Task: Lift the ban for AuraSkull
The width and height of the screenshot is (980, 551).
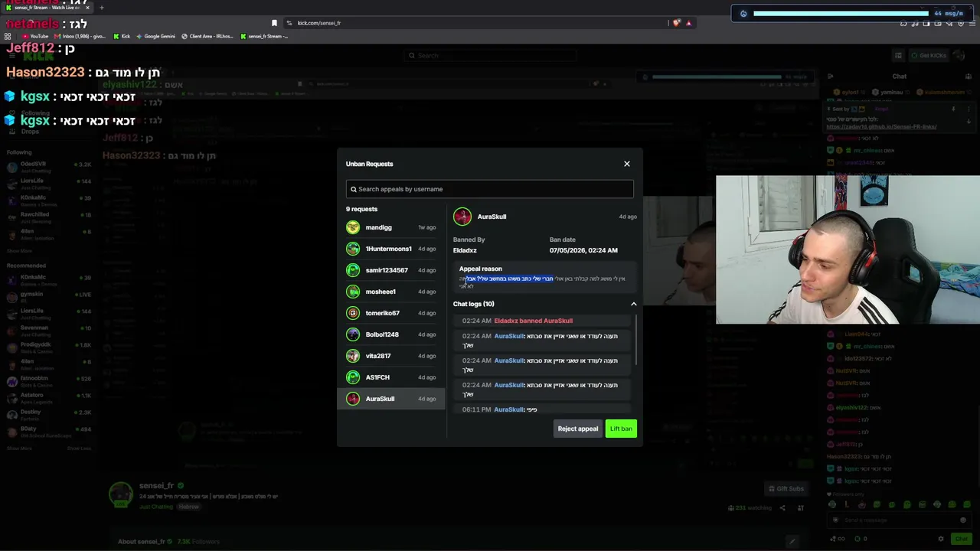Action: (621, 429)
